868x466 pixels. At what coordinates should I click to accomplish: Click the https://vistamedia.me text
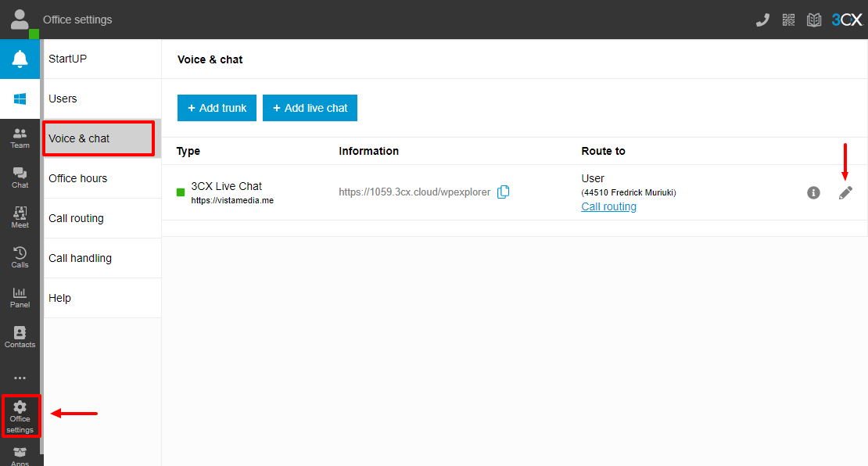click(232, 200)
